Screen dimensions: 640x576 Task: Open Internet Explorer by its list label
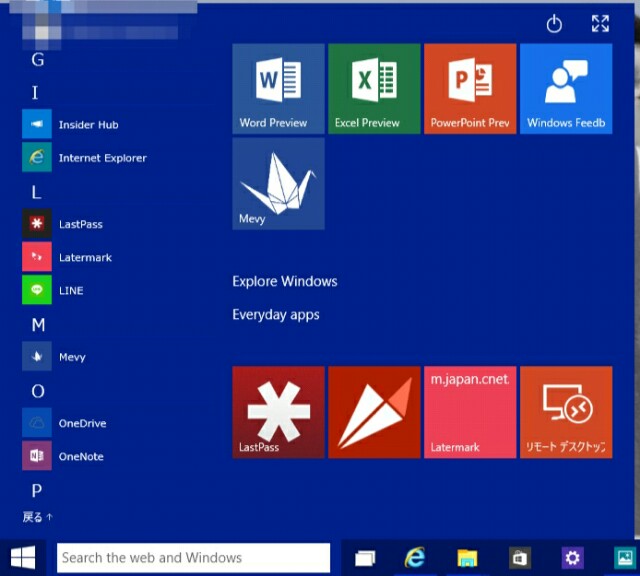click(x=102, y=158)
